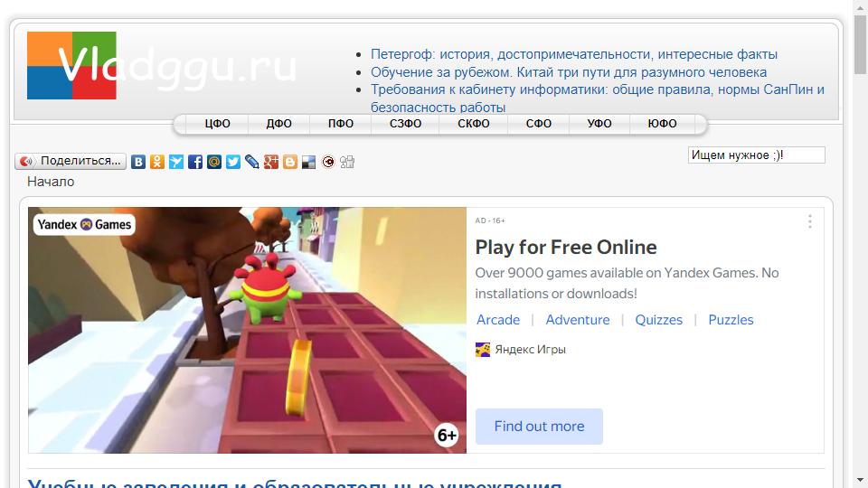Share on Google Plus icon

tap(271, 162)
